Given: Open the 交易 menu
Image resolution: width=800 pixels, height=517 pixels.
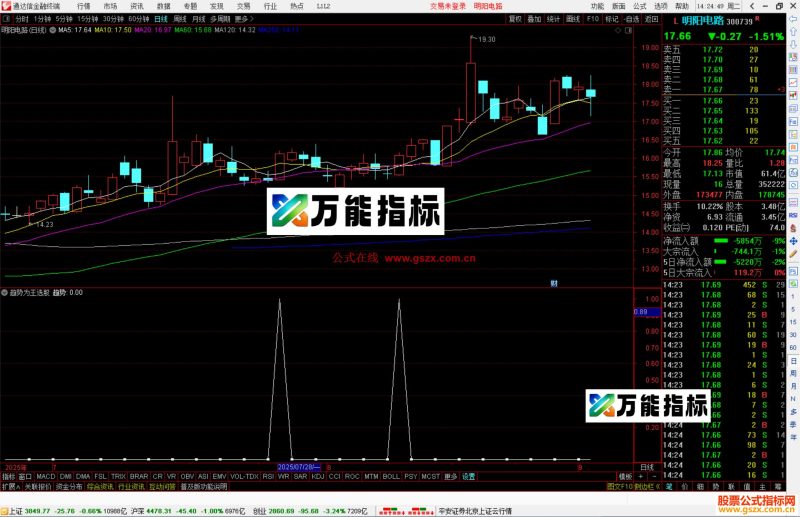Looking at the screenshot, I should (243, 6).
